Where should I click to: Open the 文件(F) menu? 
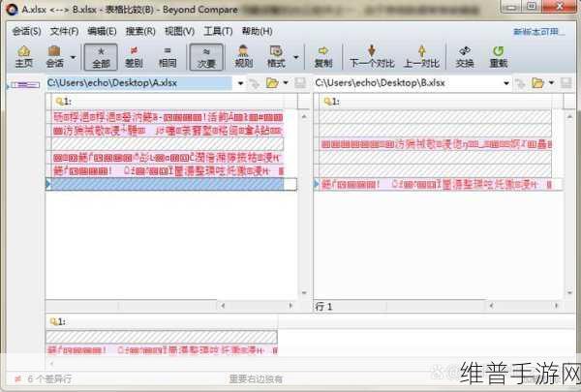point(64,32)
